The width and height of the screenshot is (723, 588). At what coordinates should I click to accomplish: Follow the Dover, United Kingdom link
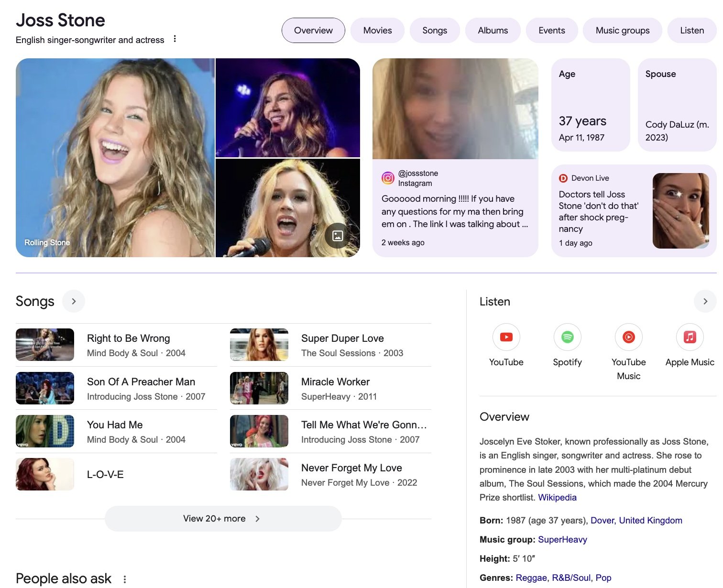[636, 521]
